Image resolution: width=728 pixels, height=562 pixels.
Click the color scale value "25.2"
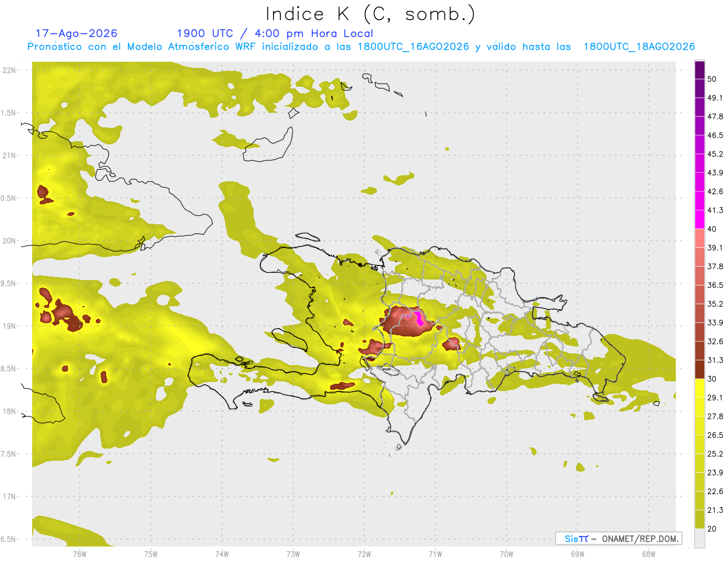pos(715,454)
